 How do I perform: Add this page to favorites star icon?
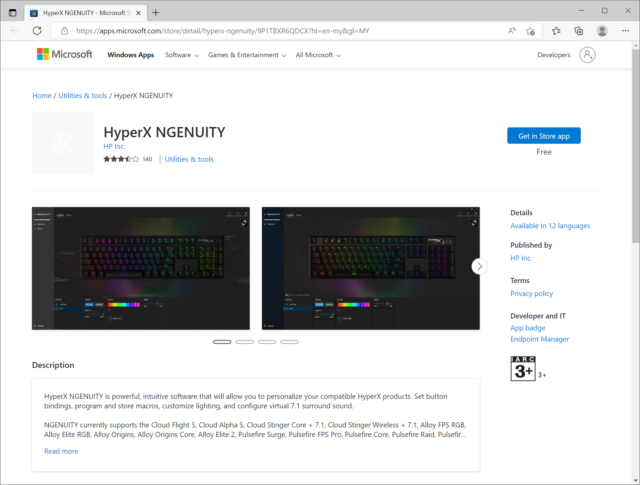point(530,31)
